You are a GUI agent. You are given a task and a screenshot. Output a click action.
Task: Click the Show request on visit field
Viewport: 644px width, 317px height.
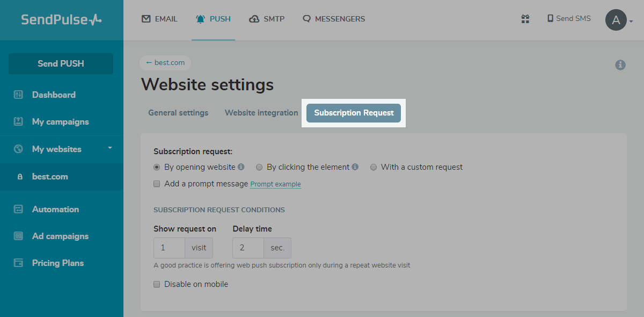coord(170,248)
